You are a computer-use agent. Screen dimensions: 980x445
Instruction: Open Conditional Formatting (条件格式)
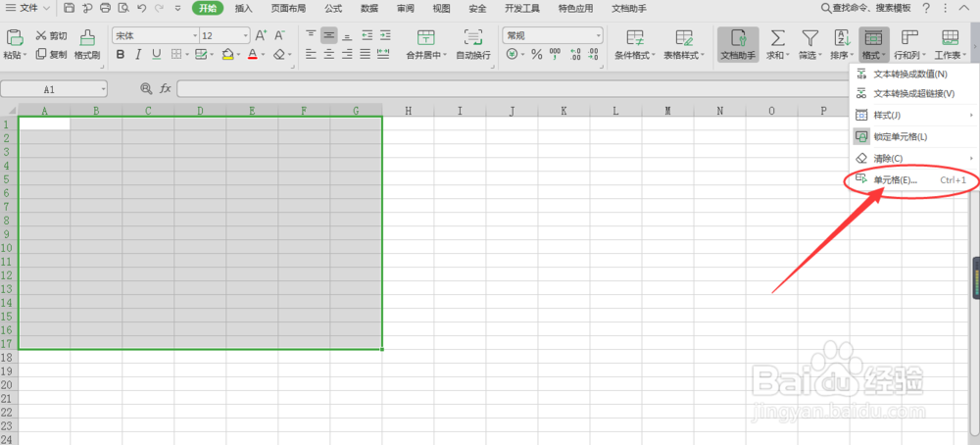point(634,44)
